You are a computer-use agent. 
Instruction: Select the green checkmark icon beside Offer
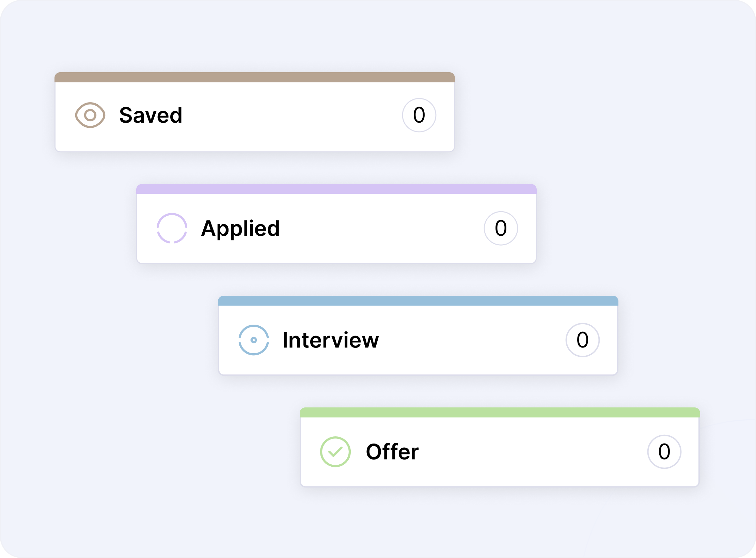(x=335, y=451)
